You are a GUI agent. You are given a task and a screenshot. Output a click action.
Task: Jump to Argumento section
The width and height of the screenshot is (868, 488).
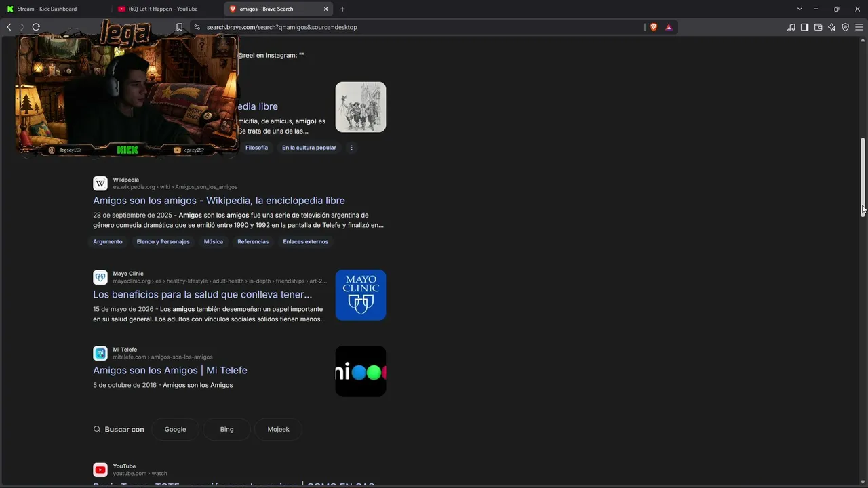coord(108,241)
